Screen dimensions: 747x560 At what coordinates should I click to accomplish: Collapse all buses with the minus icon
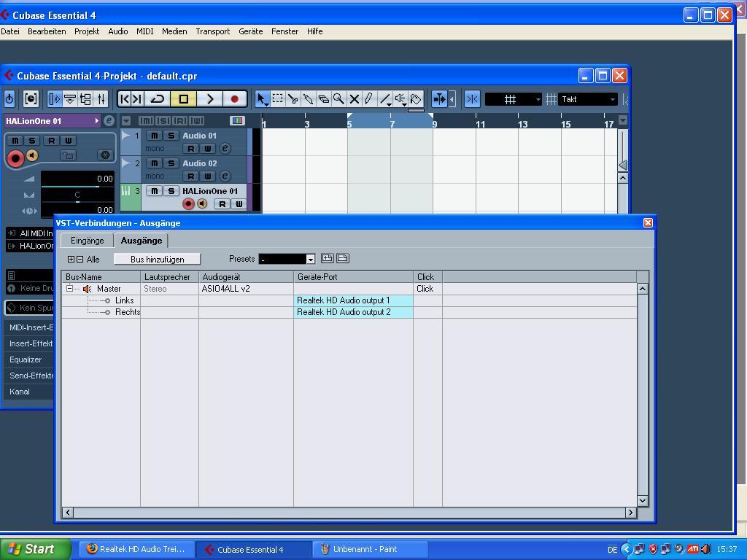click(80, 260)
